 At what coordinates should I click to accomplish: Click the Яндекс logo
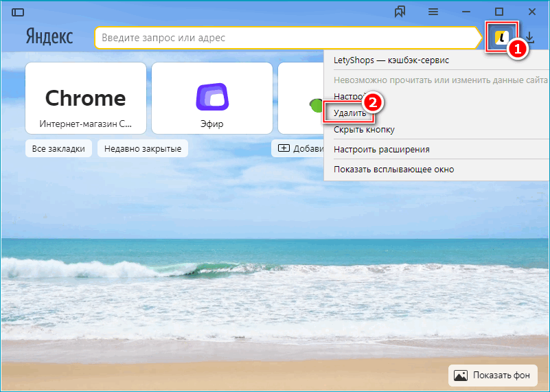coord(50,36)
